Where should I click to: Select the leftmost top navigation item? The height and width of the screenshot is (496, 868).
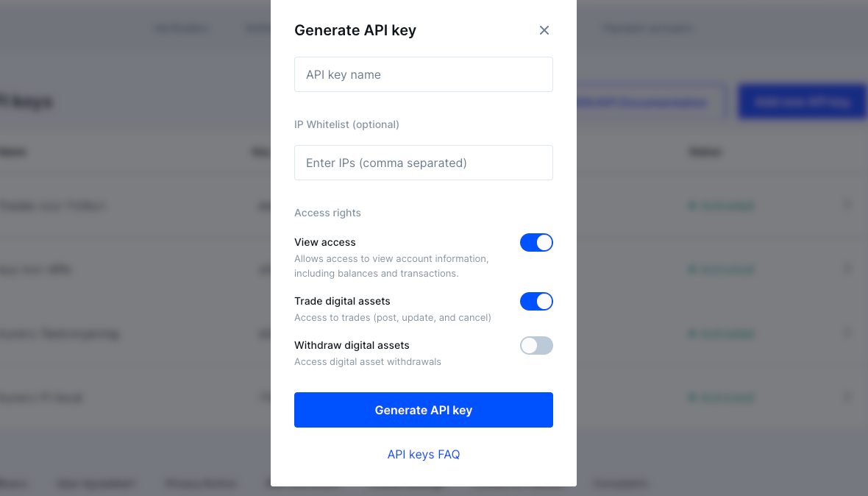[182, 28]
